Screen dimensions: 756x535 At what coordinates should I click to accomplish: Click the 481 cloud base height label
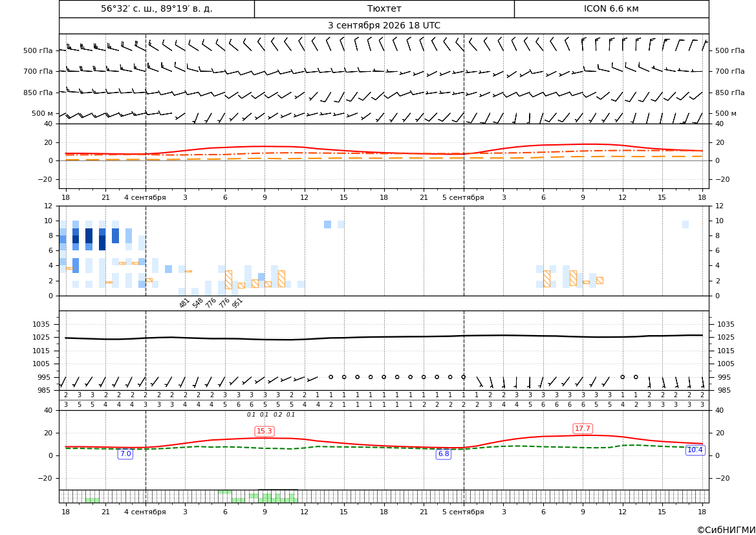[x=184, y=303]
